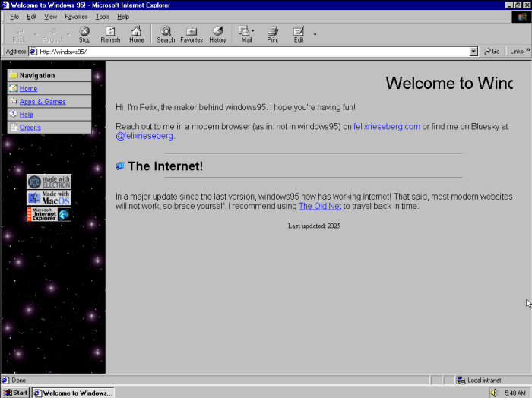Viewport: 532px width, 398px height.
Task: Open the Mail dropdown arrow
Action: click(x=253, y=31)
